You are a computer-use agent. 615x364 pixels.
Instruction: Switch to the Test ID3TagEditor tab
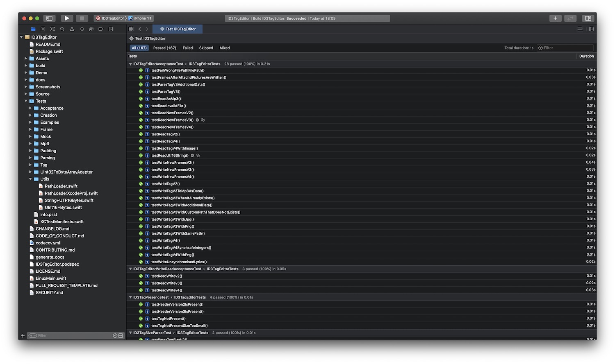178,29
